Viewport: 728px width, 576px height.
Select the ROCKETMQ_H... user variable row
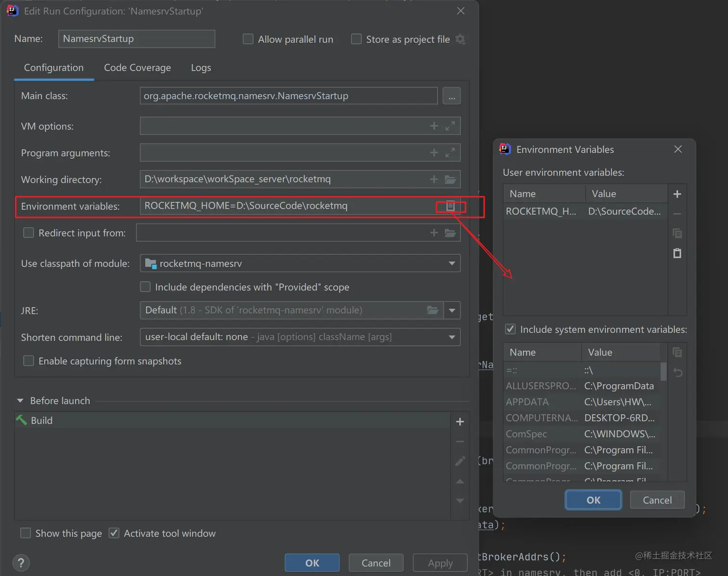(x=585, y=211)
